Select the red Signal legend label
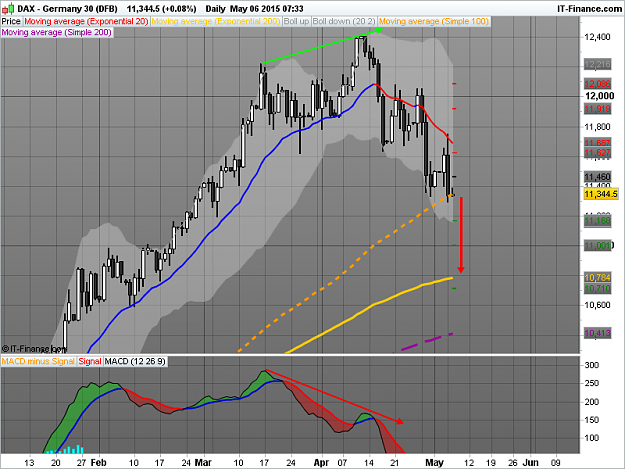The image size is (625, 469). [90, 361]
